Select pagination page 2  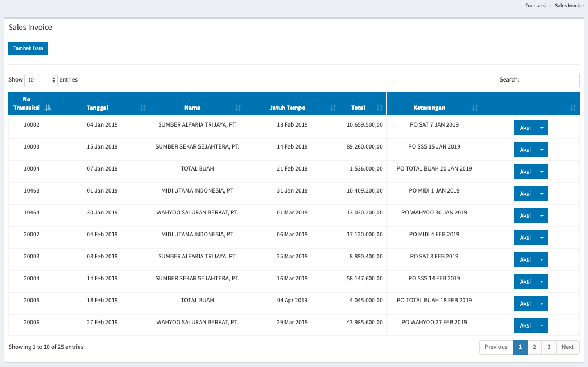coord(535,347)
